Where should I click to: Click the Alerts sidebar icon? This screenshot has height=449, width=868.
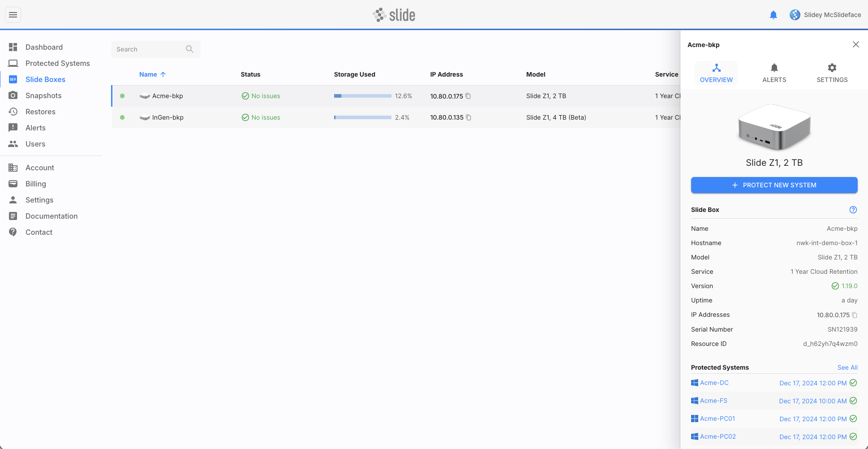[x=13, y=128]
